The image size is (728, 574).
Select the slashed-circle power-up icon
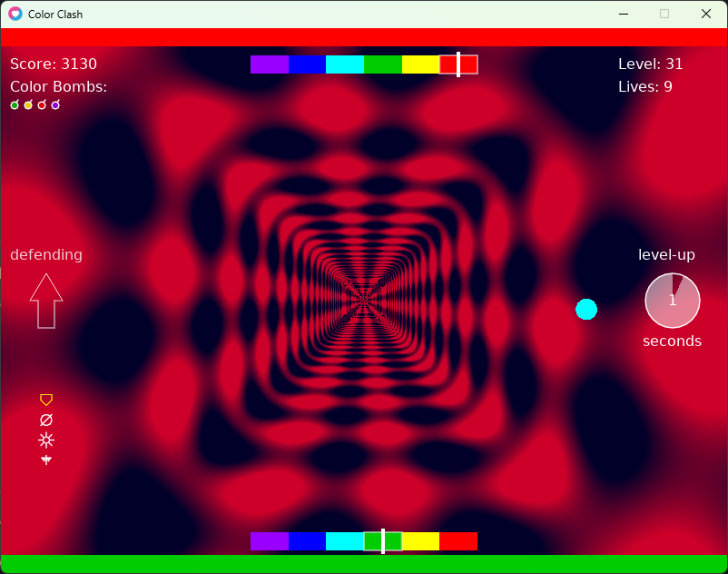(x=46, y=420)
